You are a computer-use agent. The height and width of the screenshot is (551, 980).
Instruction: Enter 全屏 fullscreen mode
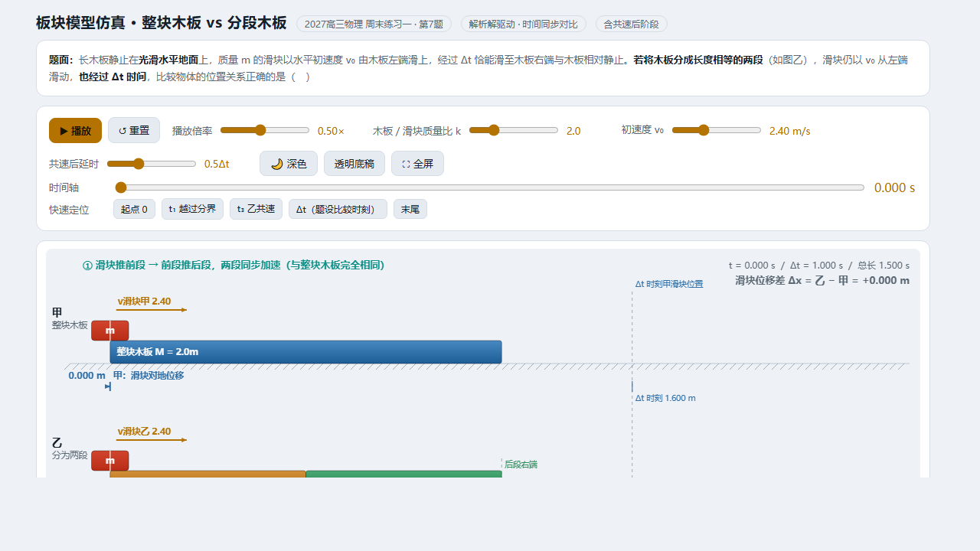click(x=417, y=164)
